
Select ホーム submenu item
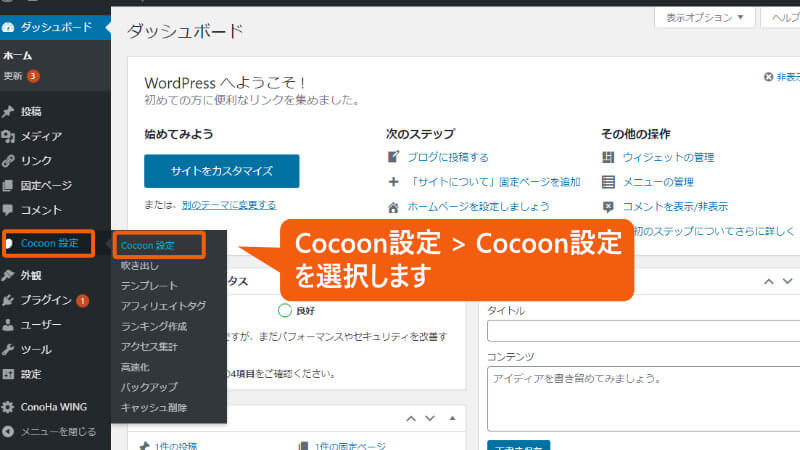(x=18, y=55)
